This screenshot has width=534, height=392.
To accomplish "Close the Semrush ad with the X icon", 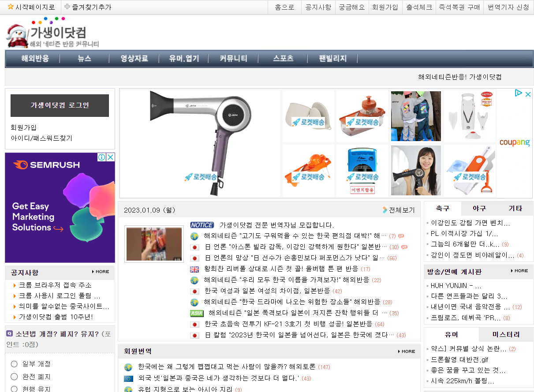I will pyautogui.click(x=111, y=157).
